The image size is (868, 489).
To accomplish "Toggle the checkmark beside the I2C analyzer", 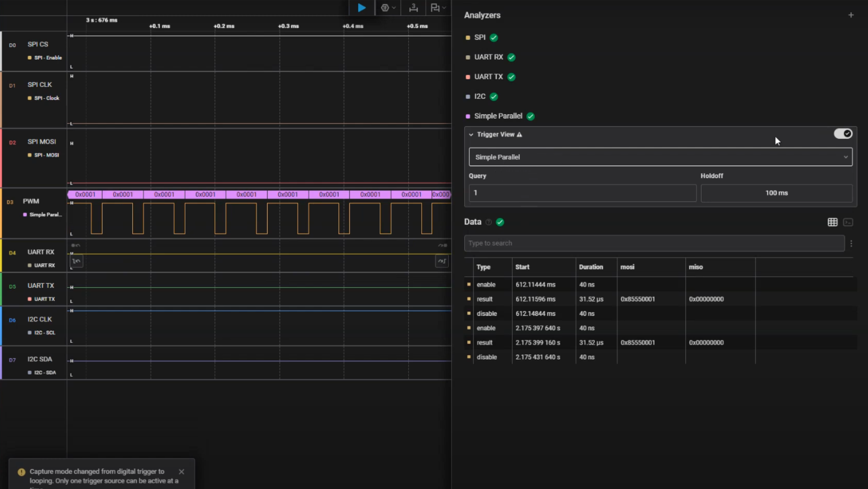I will click(x=493, y=97).
